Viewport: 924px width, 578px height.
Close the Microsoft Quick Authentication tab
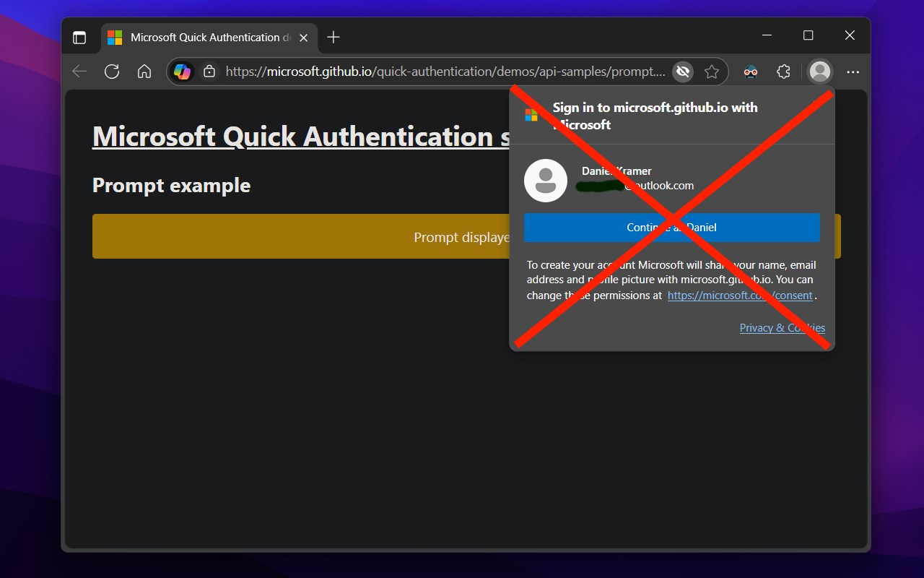304,38
